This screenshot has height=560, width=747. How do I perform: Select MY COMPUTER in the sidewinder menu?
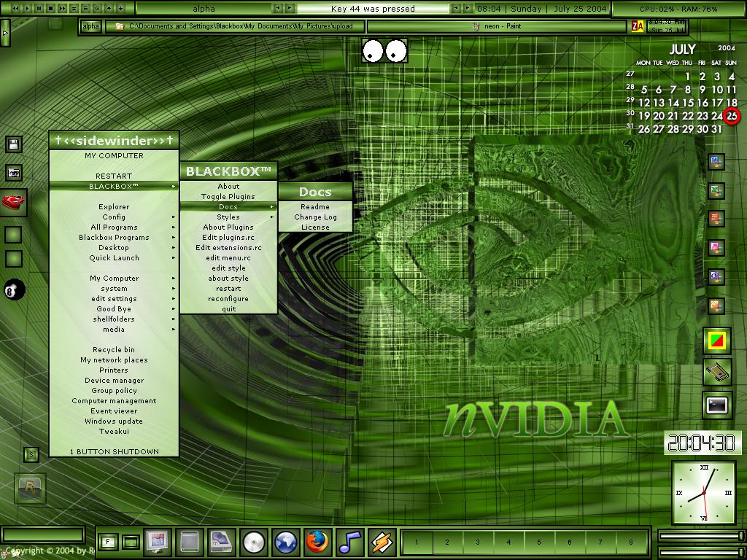(x=114, y=156)
